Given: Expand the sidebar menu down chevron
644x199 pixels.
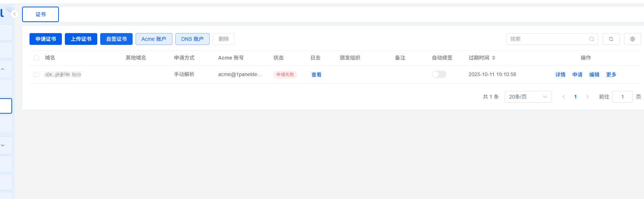Looking at the screenshot, I should [3, 145].
